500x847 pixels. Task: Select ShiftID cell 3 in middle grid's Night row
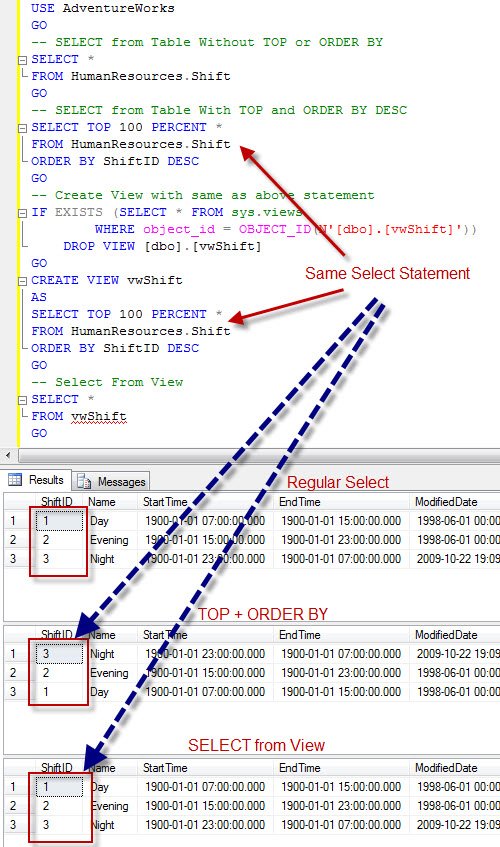[x=58, y=654]
